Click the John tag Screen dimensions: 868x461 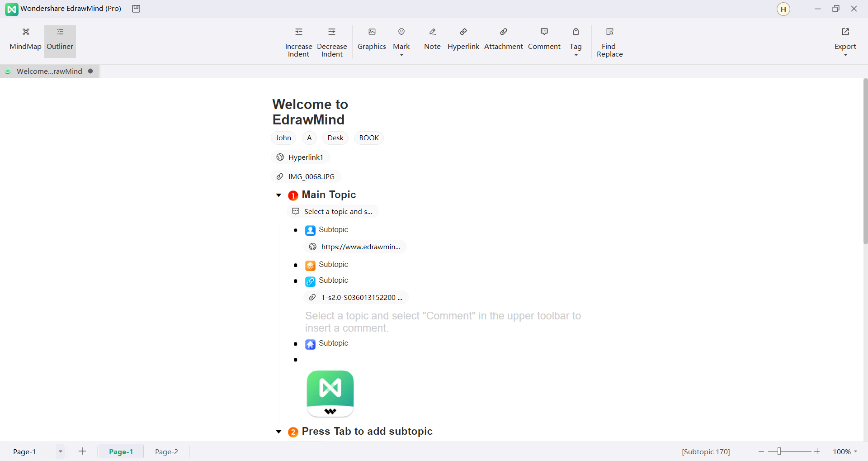coord(283,138)
